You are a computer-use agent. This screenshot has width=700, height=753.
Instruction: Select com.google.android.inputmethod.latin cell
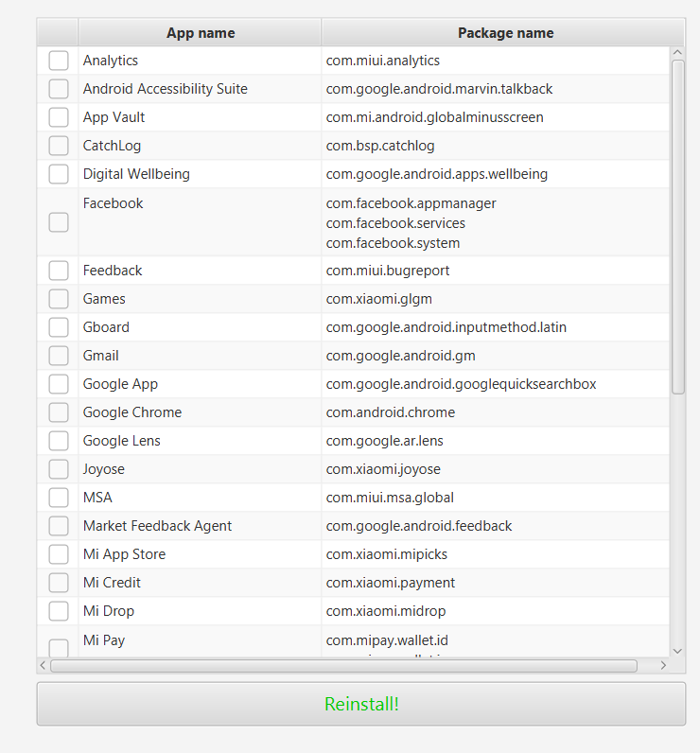tap(495, 327)
